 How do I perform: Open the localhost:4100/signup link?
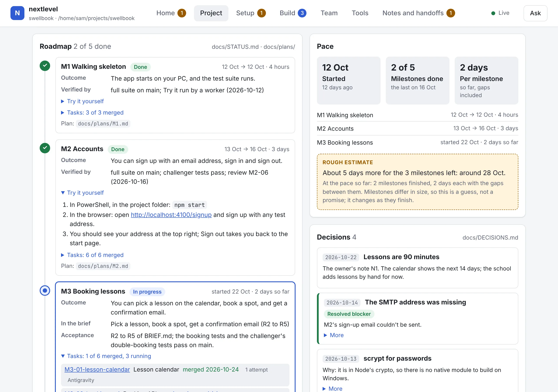click(x=171, y=215)
